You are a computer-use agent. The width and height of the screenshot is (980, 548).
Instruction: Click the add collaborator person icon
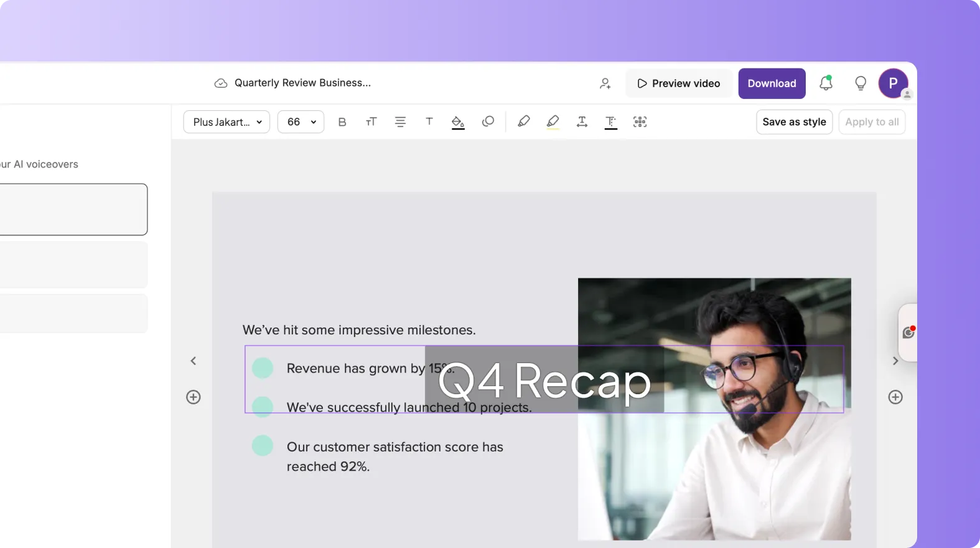pyautogui.click(x=605, y=83)
